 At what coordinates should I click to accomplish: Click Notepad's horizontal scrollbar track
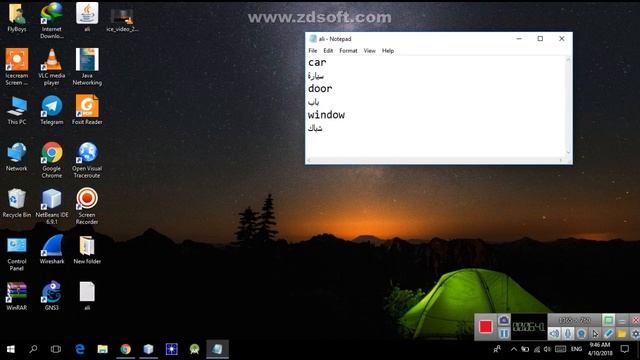[435, 160]
